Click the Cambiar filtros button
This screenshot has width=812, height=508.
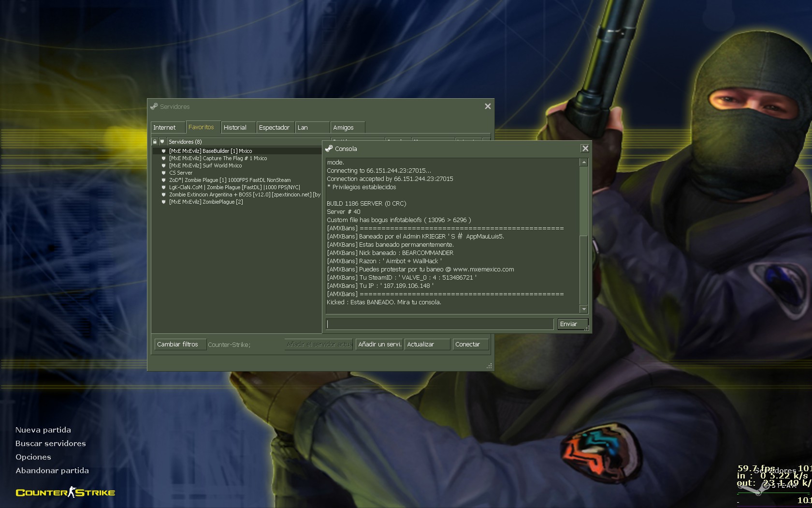click(x=180, y=344)
